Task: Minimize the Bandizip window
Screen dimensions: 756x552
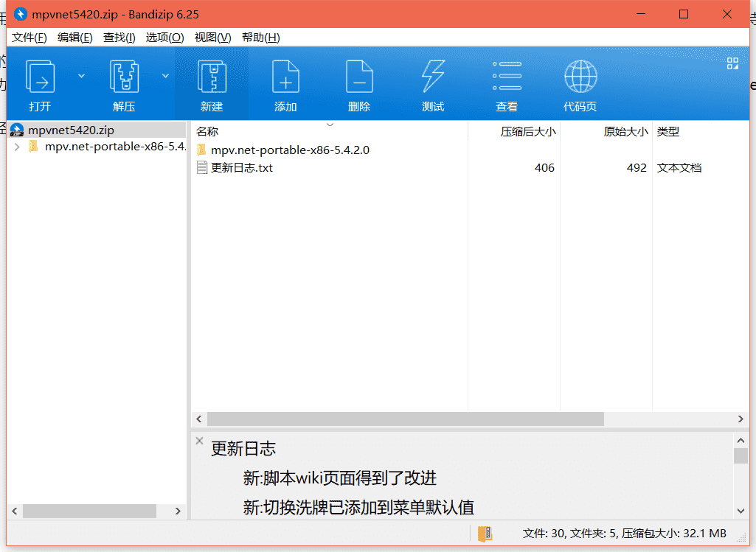Action: 641,14
